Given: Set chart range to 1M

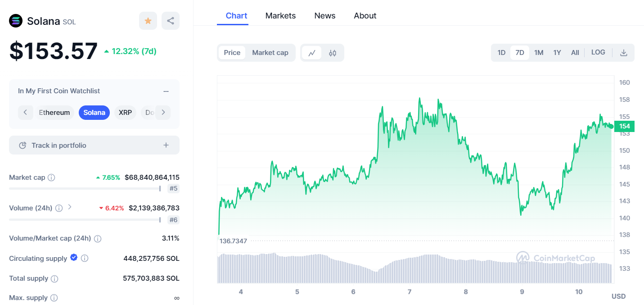Looking at the screenshot, I should [x=539, y=53].
